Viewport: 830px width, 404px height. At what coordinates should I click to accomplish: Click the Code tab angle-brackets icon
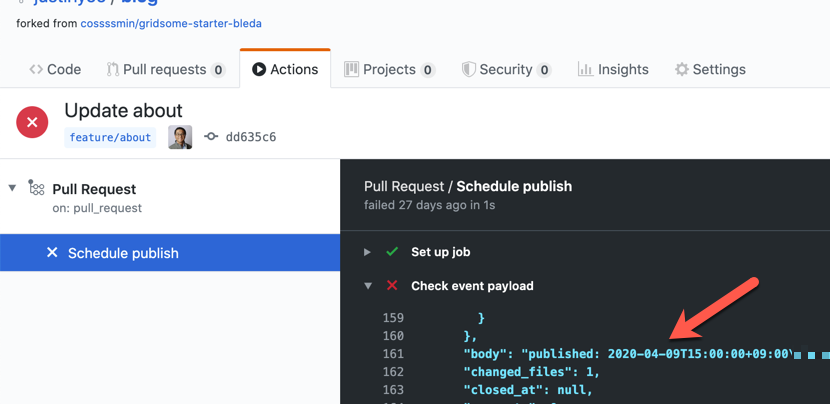36,69
